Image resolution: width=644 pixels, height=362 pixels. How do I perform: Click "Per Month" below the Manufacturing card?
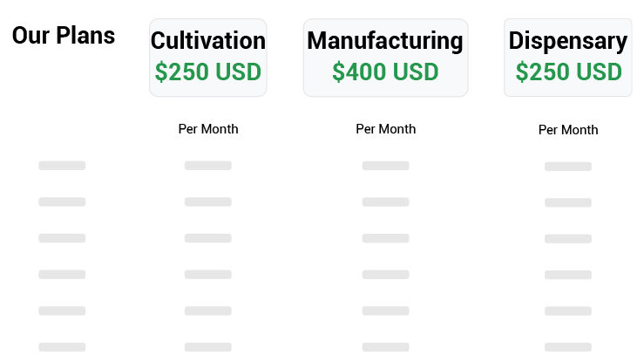tap(386, 129)
